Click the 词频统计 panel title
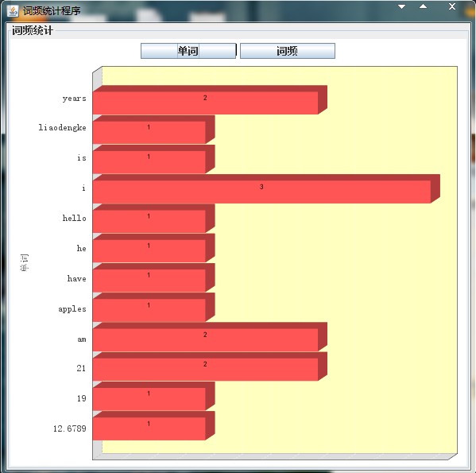The image size is (476, 473). pyautogui.click(x=33, y=31)
